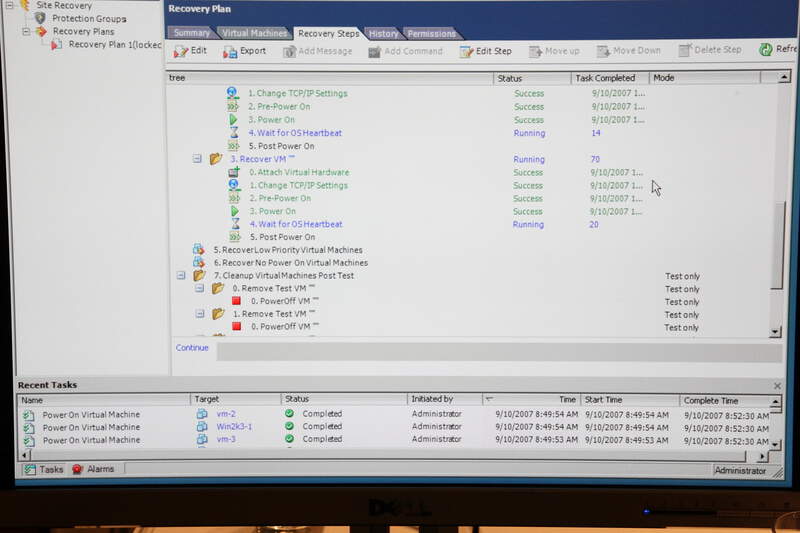Viewport: 800px width, 533px height.
Task: Select Protection Groups in tree
Action: point(89,18)
